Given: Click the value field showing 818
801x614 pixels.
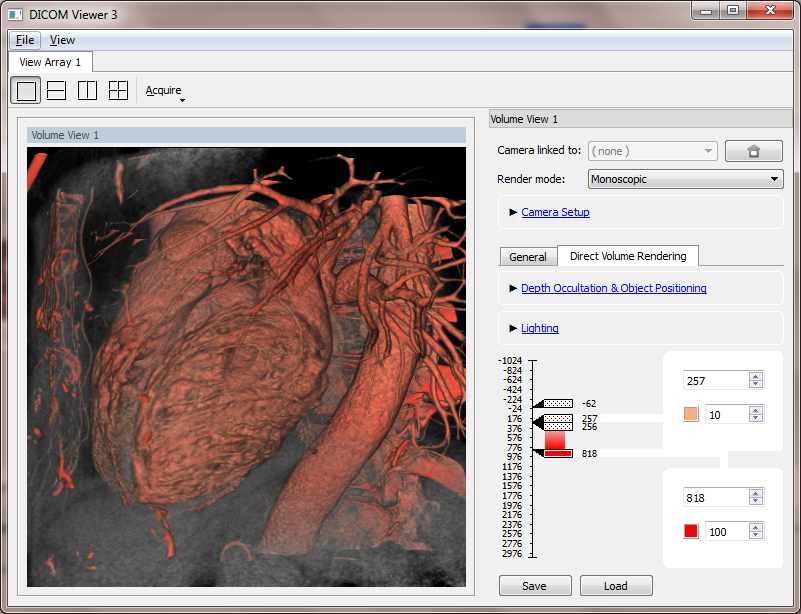Looking at the screenshot, I should (714, 498).
